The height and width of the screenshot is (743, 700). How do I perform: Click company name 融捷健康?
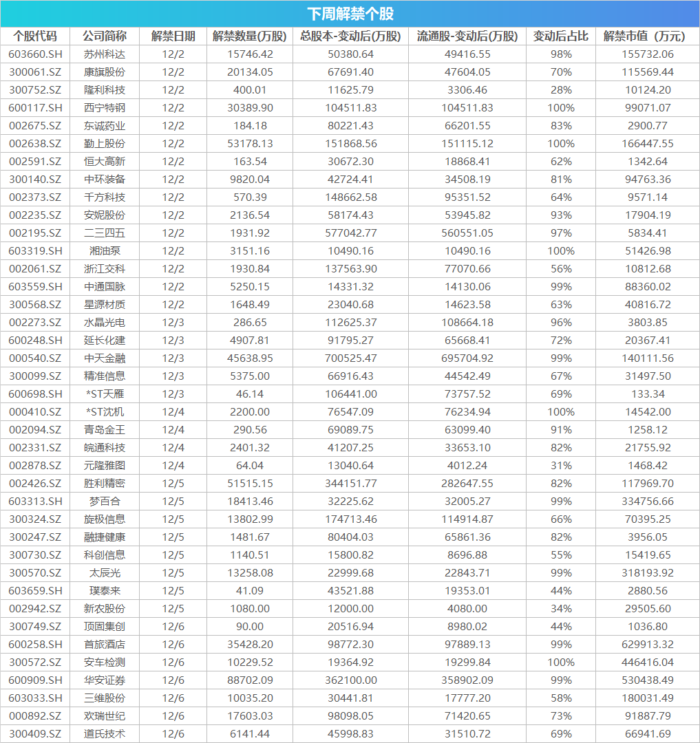pos(105,537)
